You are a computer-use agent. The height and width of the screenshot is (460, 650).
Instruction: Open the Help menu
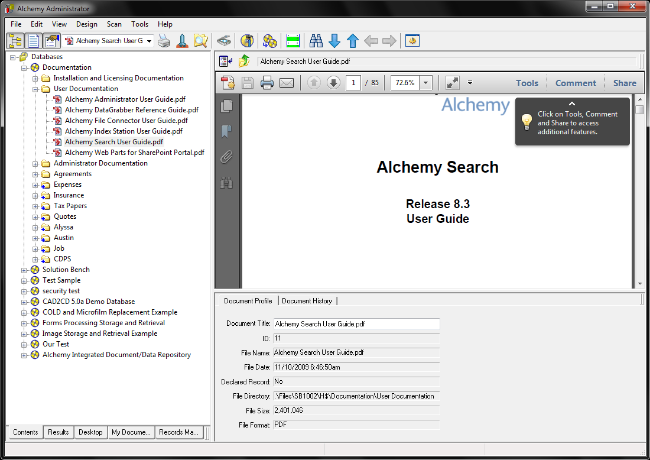[165, 24]
